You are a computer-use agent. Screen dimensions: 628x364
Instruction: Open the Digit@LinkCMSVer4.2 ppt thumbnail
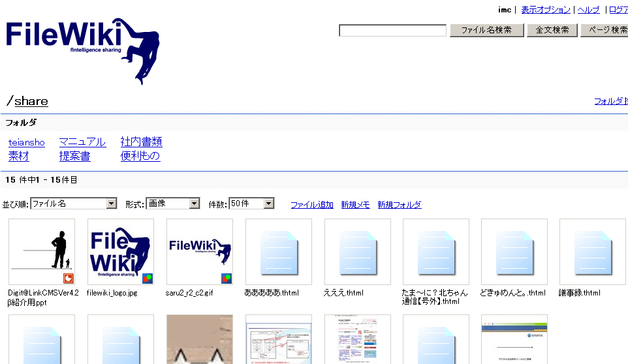42,252
